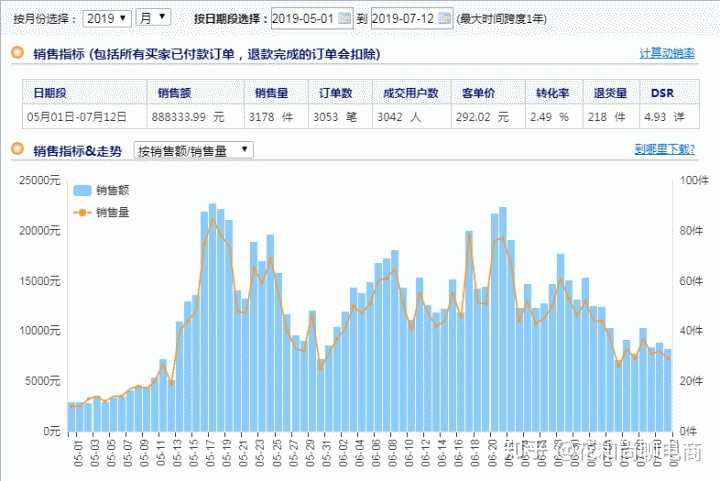Open the start date calendar icon
The width and height of the screenshot is (720, 481).
click(x=345, y=18)
